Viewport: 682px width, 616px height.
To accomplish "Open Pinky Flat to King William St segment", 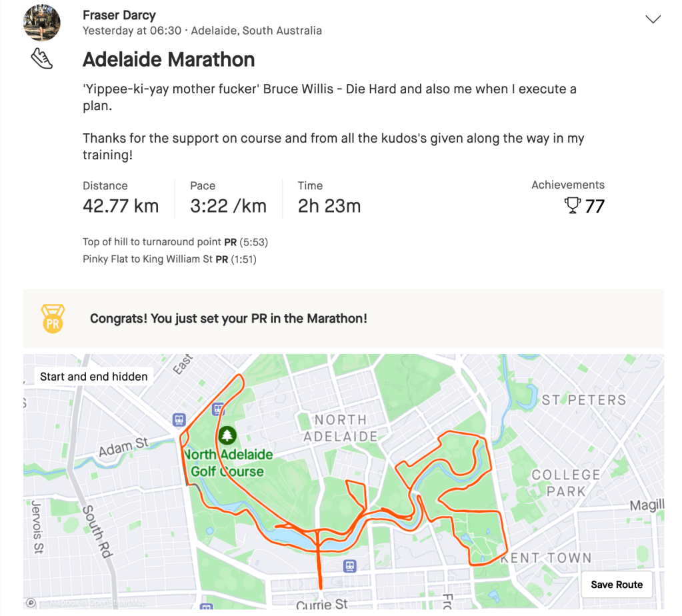I will 147,259.
